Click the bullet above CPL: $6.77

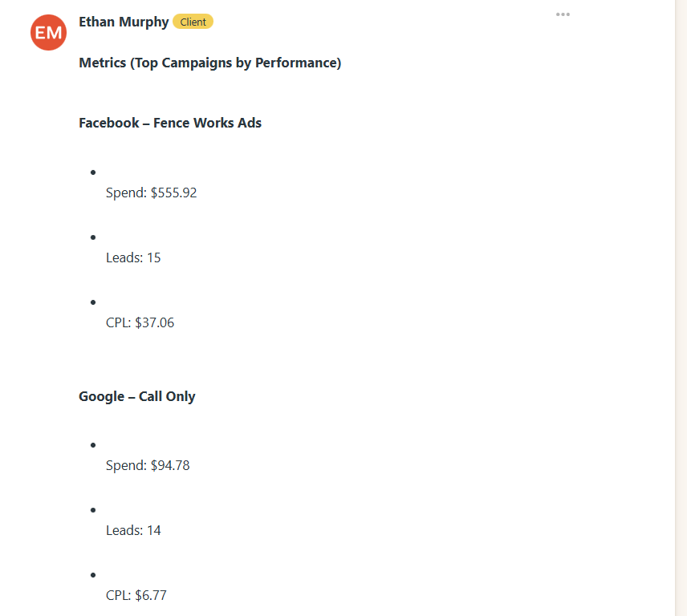94,574
